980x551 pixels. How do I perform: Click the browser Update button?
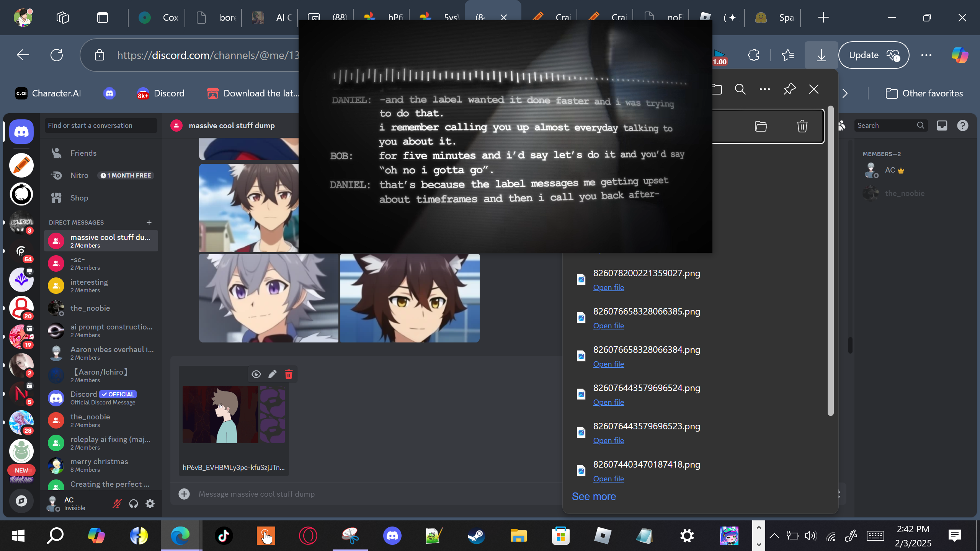click(x=874, y=55)
